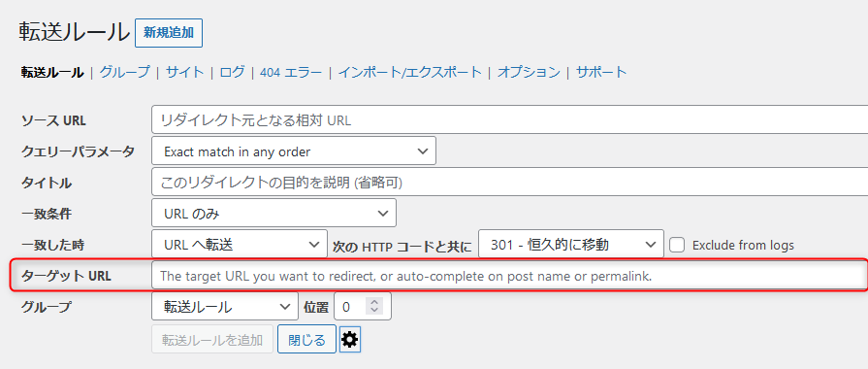Increase the 位置 value with up arrow

pyautogui.click(x=374, y=302)
